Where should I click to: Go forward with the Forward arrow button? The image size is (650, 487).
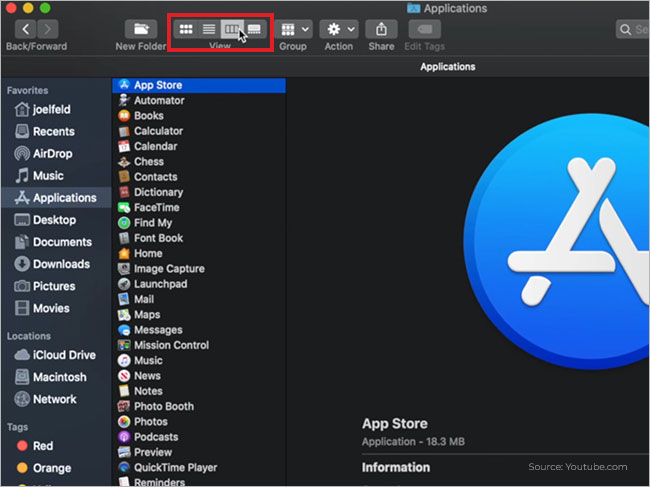tap(48, 29)
